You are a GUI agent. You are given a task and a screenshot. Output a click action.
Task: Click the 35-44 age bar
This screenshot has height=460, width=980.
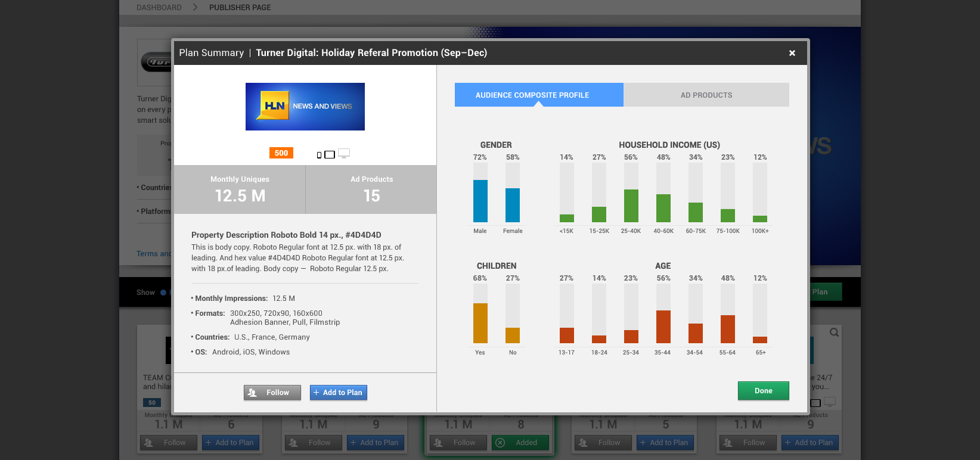[663, 327]
